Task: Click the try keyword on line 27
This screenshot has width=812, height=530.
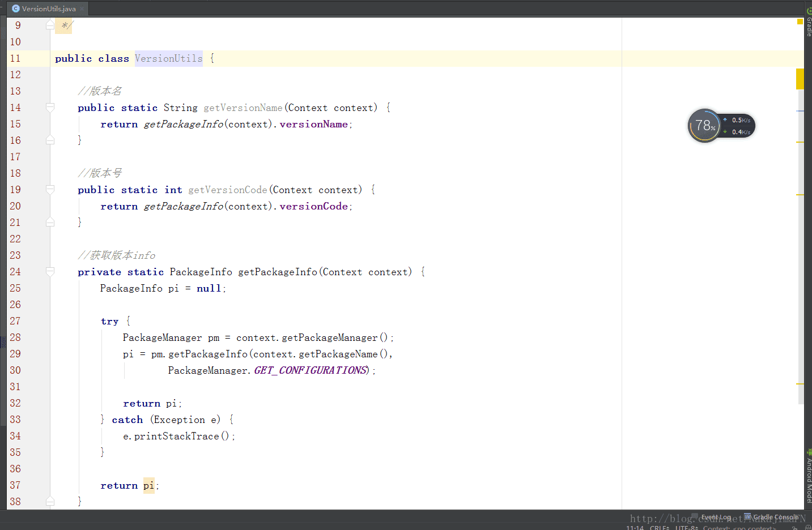Action: (110, 321)
